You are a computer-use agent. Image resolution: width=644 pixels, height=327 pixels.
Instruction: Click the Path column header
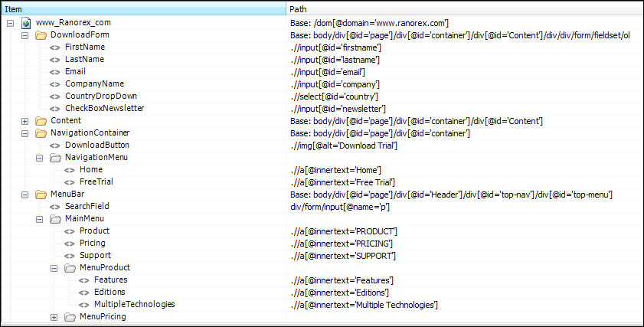click(465, 9)
